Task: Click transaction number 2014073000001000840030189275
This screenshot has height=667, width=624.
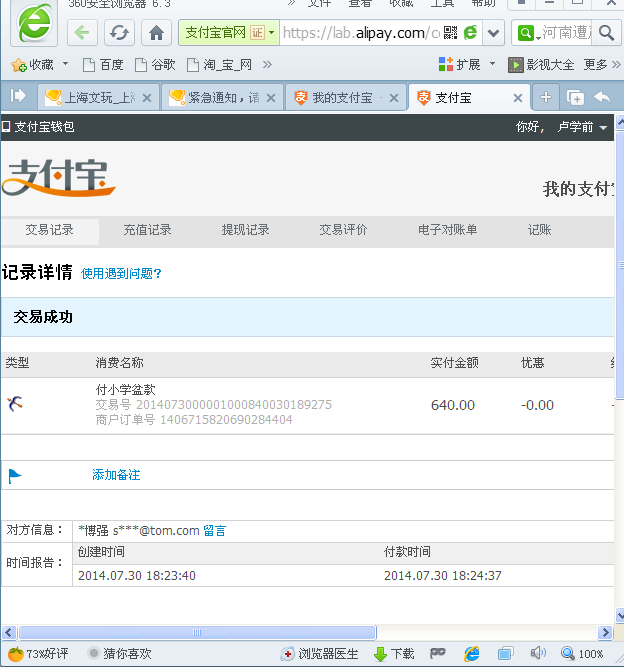Action: 234,405
